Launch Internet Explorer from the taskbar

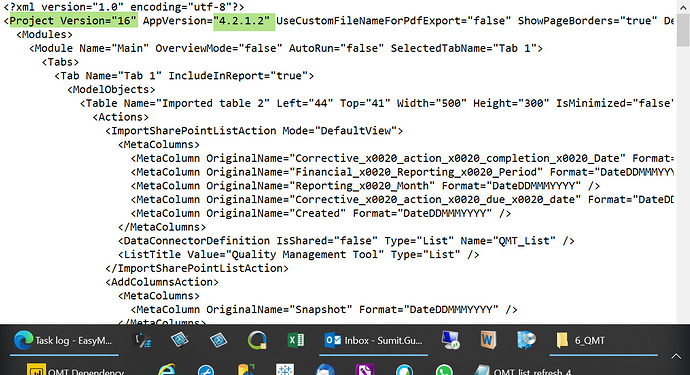pyautogui.click(x=167, y=371)
